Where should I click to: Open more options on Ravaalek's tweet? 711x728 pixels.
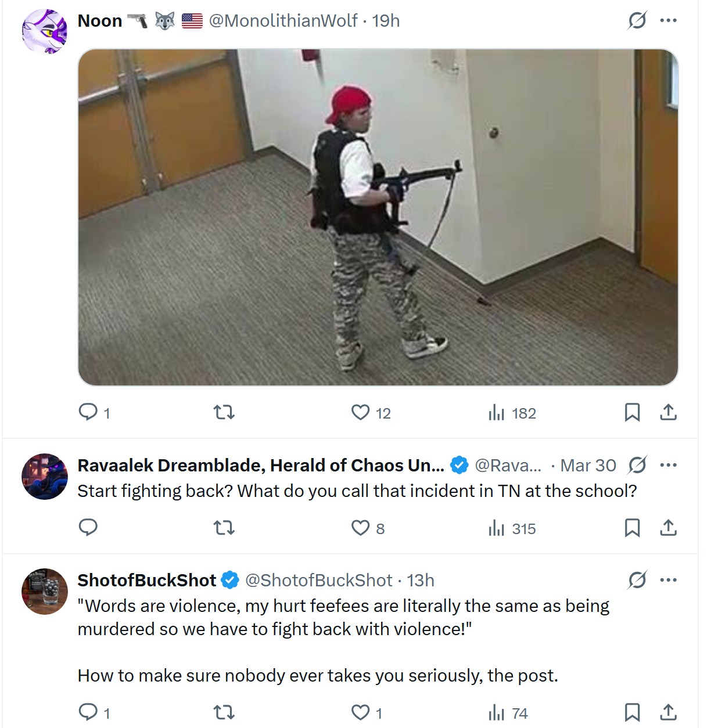click(x=669, y=465)
